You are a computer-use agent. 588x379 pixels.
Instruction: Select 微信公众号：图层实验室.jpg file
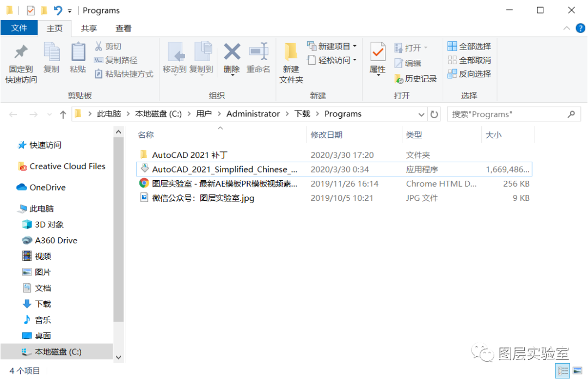click(334, 198)
